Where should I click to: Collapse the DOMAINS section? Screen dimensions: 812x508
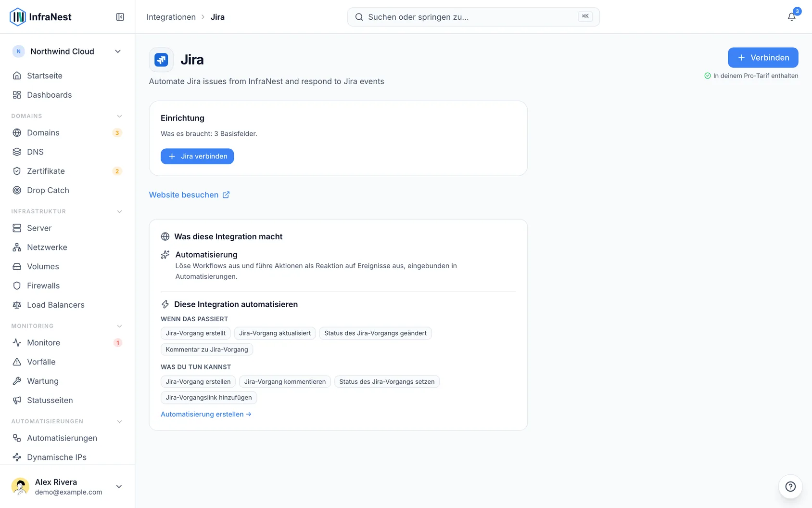(120, 116)
